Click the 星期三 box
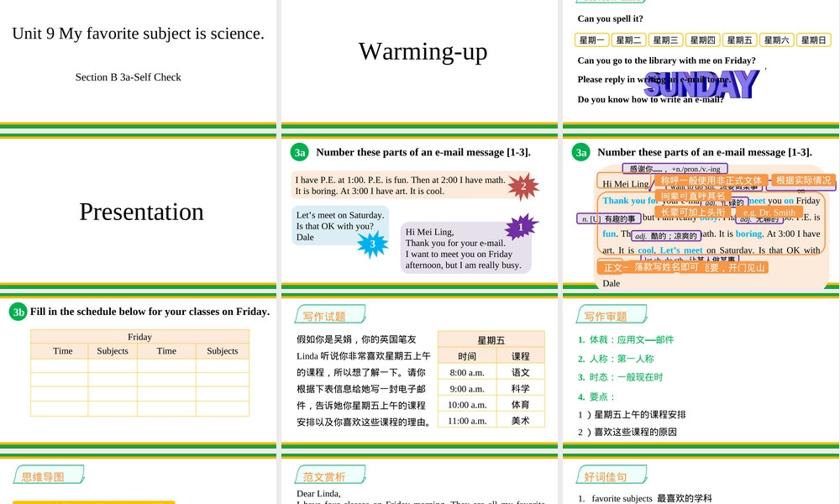This screenshot has height=504, width=840. tap(665, 39)
